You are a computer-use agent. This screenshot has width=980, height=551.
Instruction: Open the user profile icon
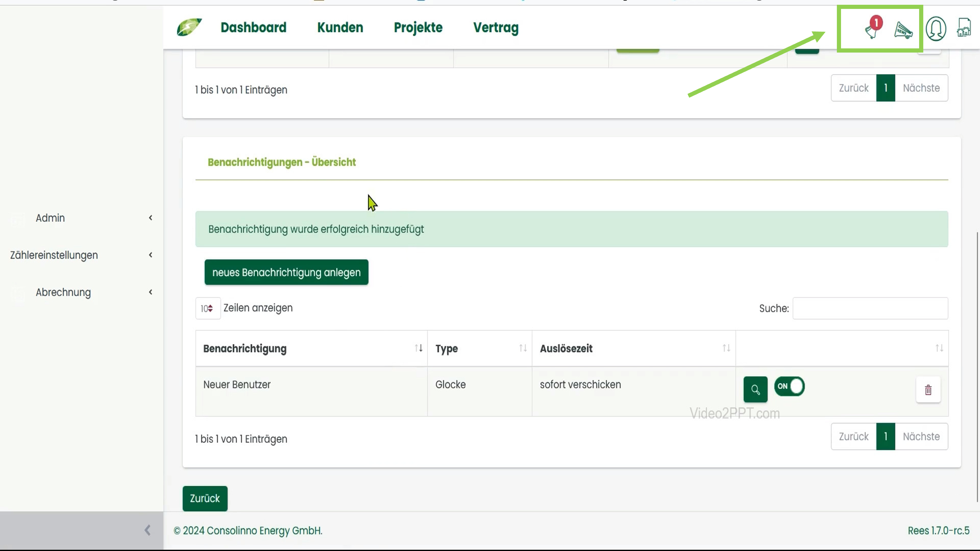point(935,28)
